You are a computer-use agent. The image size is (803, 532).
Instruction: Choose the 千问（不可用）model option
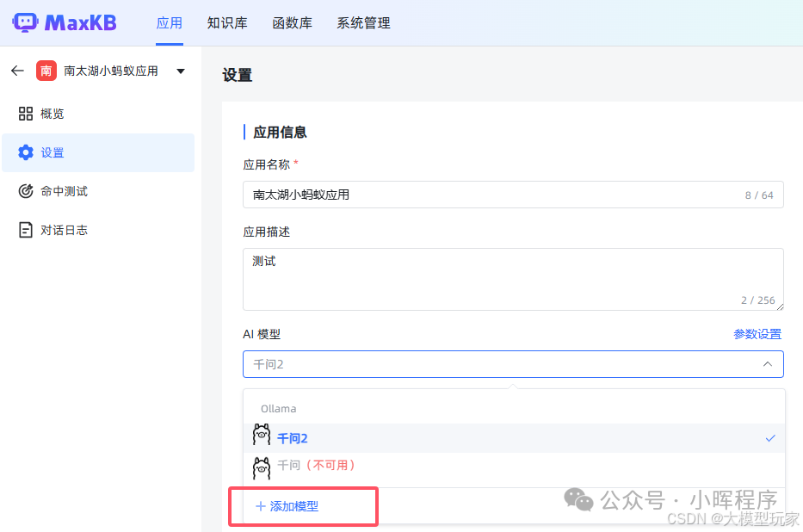pyautogui.click(x=514, y=466)
